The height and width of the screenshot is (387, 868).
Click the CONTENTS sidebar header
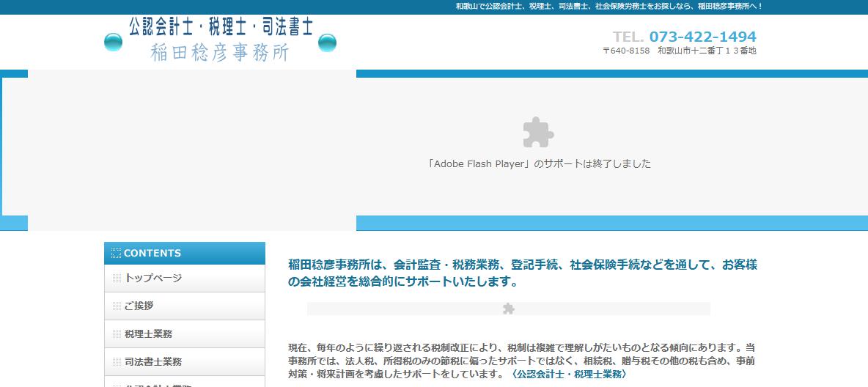[x=184, y=253]
